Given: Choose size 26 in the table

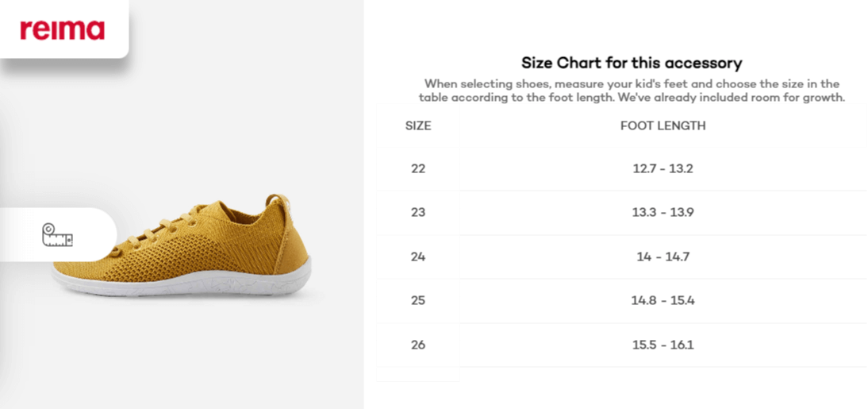Looking at the screenshot, I should tap(418, 345).
